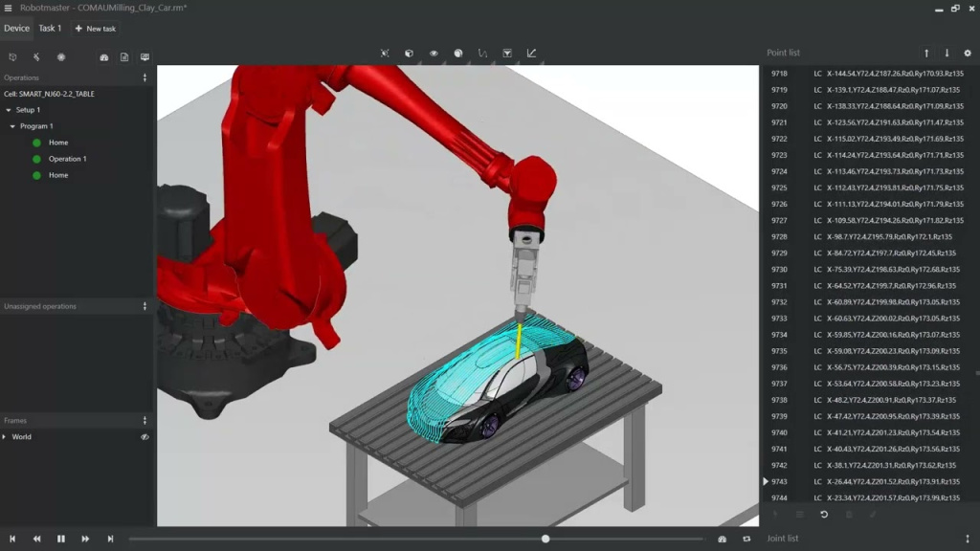Collapse the Program 1 tree node
Viewport: 980px width, 551px height.
pyautogui.click(x=12, y=126)
